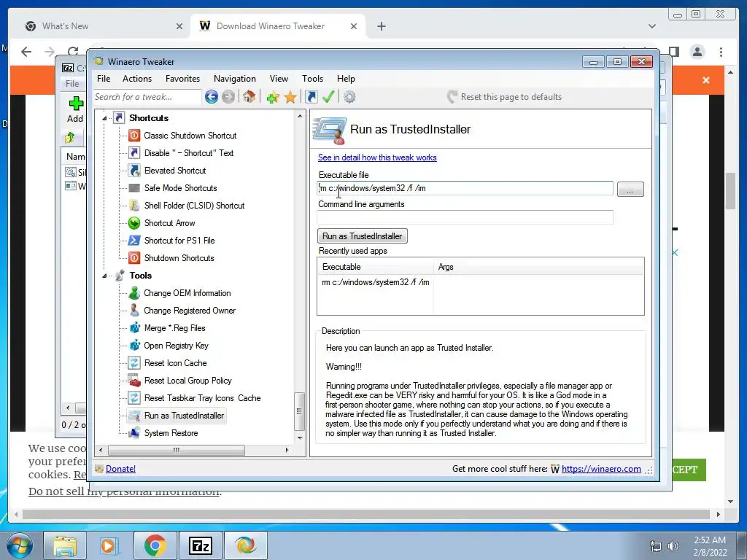Click the browse (...) button for executable file

point(630,190)
